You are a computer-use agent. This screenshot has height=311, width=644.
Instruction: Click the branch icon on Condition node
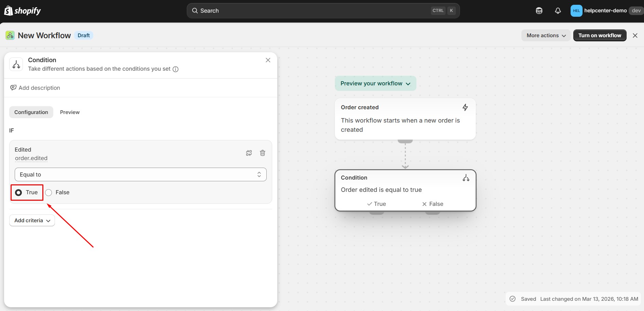point(466,178)
